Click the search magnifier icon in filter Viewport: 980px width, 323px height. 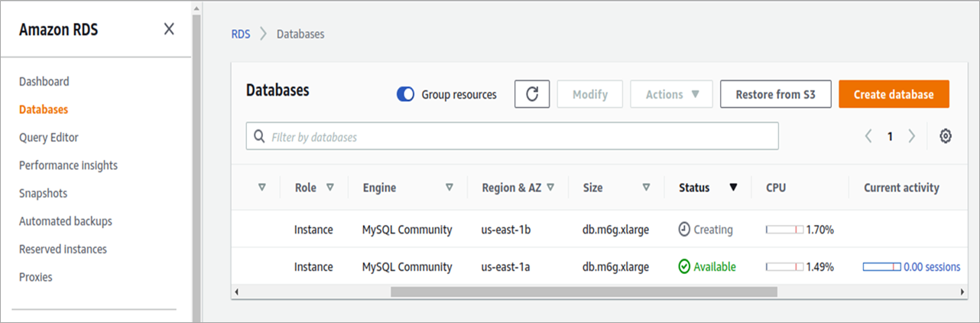(259, 137)
